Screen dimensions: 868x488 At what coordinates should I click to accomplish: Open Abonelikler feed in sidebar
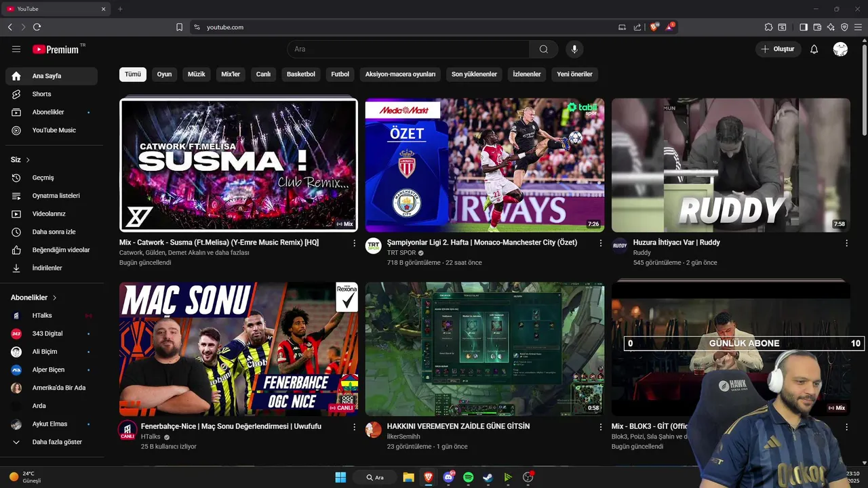click(52, 112)
